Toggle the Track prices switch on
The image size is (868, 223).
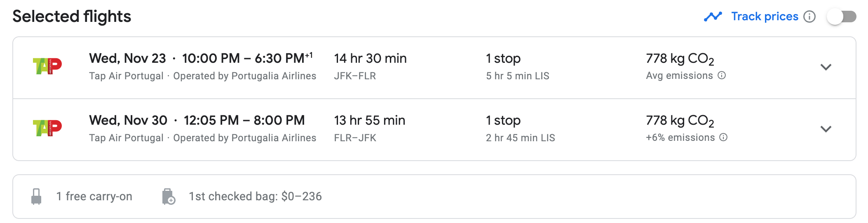[x=842, y=17]
